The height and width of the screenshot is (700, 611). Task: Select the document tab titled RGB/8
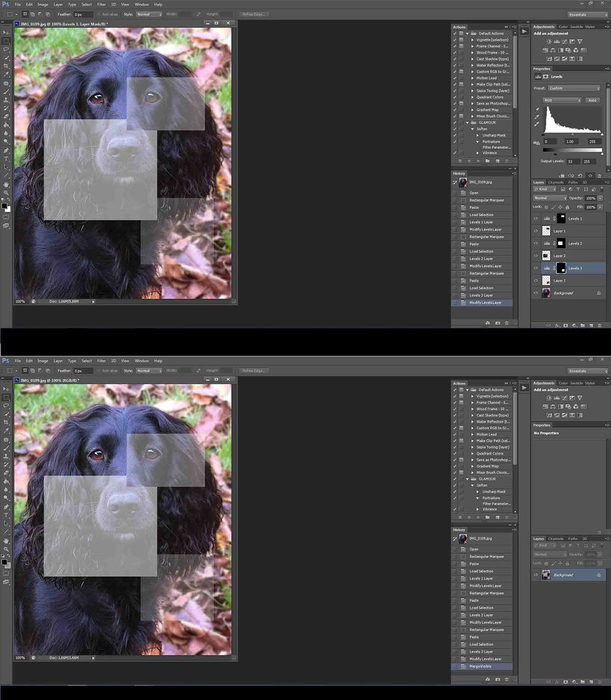(x=49, y=380)
